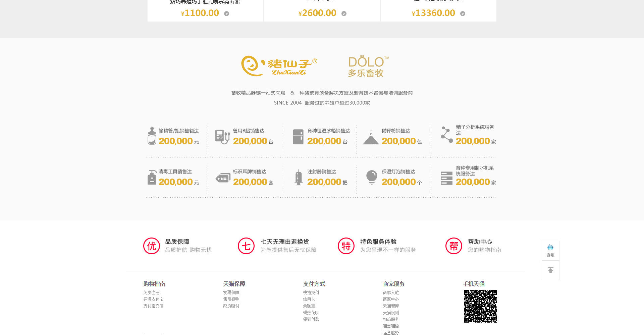Open the 商家入驻 link

coord(391,292)
